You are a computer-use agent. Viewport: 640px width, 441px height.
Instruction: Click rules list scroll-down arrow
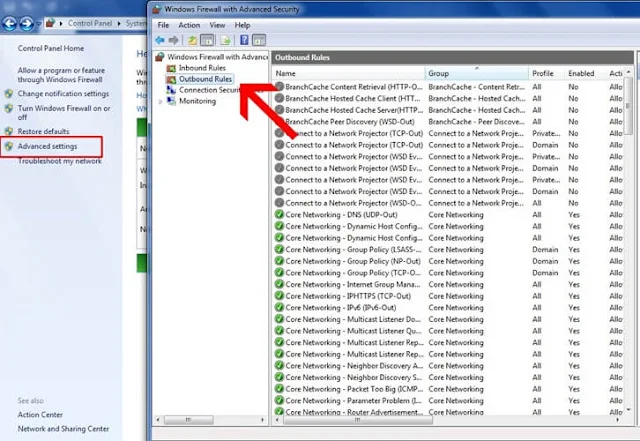(629, 410)
